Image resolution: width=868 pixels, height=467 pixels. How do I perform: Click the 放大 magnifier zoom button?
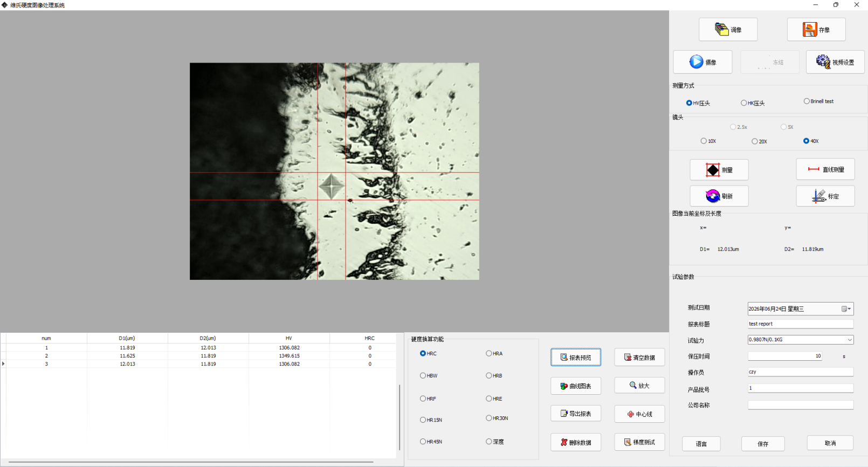[x=639, y=386]
